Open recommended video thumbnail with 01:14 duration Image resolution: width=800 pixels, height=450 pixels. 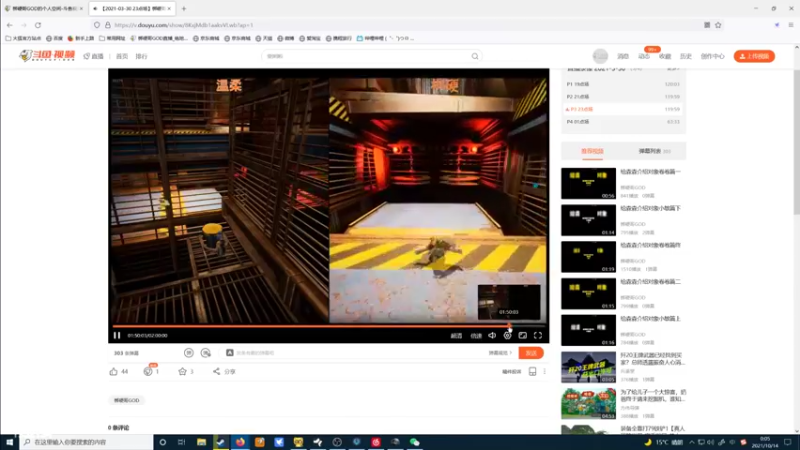(588, 220)
